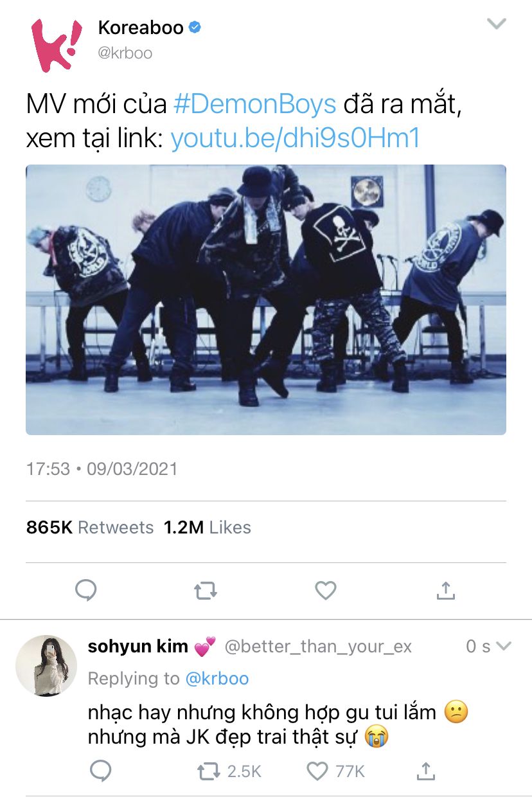Open the youtu.be/dhi9s0Hm1 link
The width and height of the screenshot is (532, 797).
tap(295, 138)
